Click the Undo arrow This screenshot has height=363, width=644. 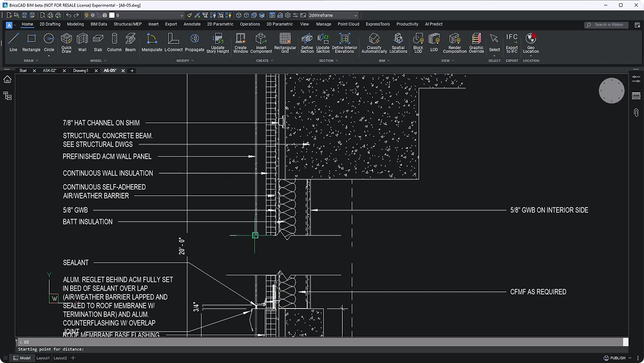(69, 15)
